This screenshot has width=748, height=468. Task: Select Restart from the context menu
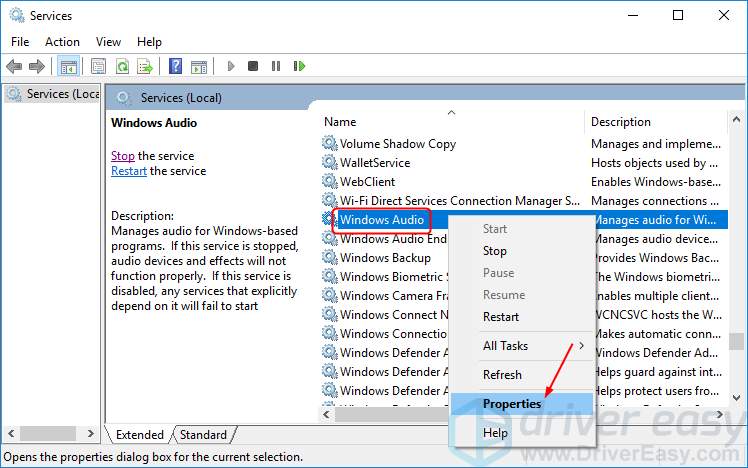[500, 317]
